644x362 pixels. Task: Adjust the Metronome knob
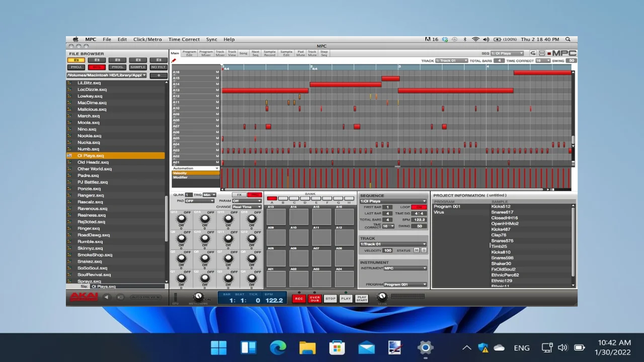click(198, 297)
